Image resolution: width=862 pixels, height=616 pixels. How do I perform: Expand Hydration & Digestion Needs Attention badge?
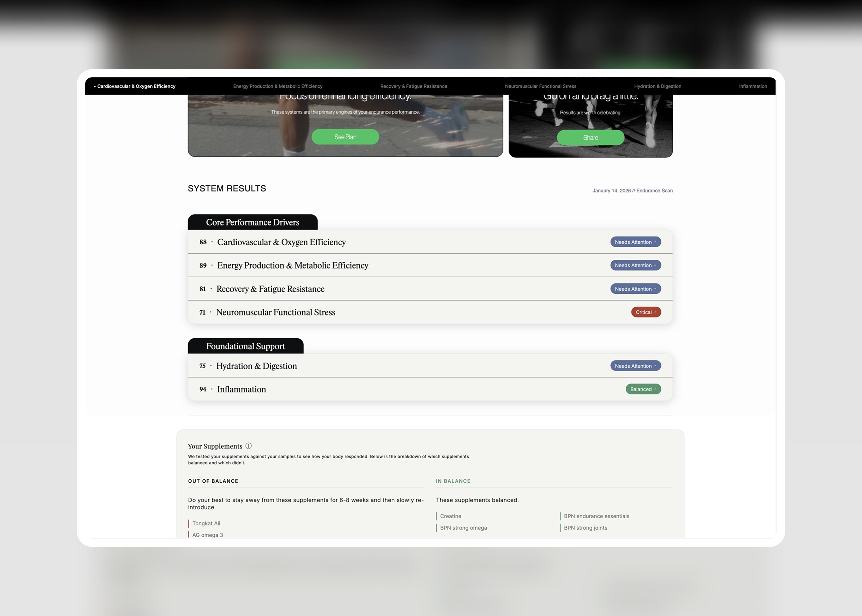tap(635, 366)
